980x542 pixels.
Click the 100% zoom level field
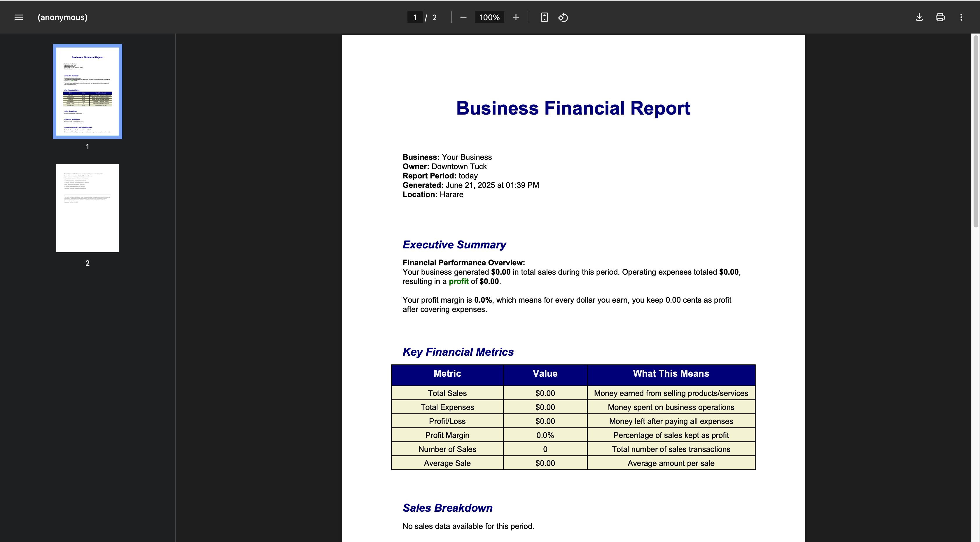tap(489, 17)
